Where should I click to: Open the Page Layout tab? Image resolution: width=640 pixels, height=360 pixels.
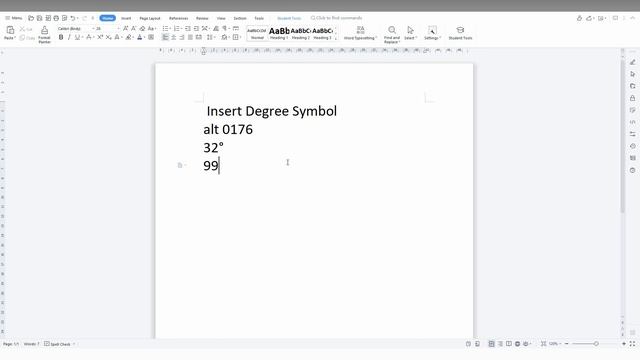[x=150, y=18]
